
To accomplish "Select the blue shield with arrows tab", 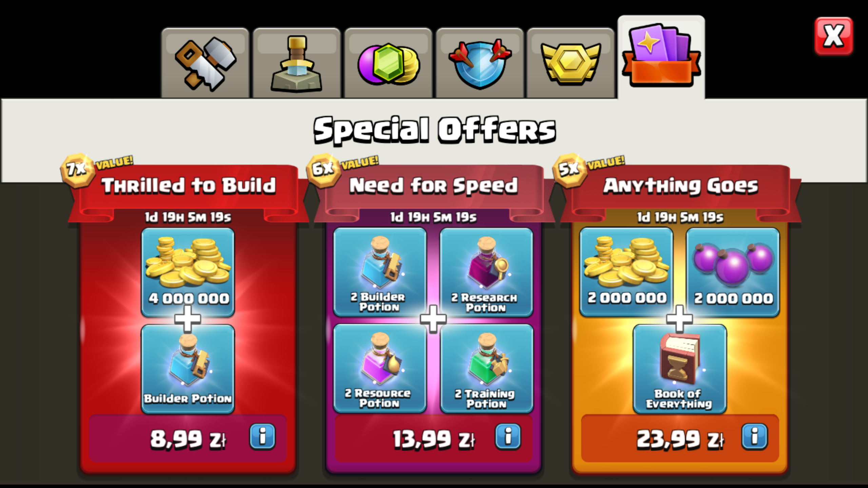I will coord(479,63).
